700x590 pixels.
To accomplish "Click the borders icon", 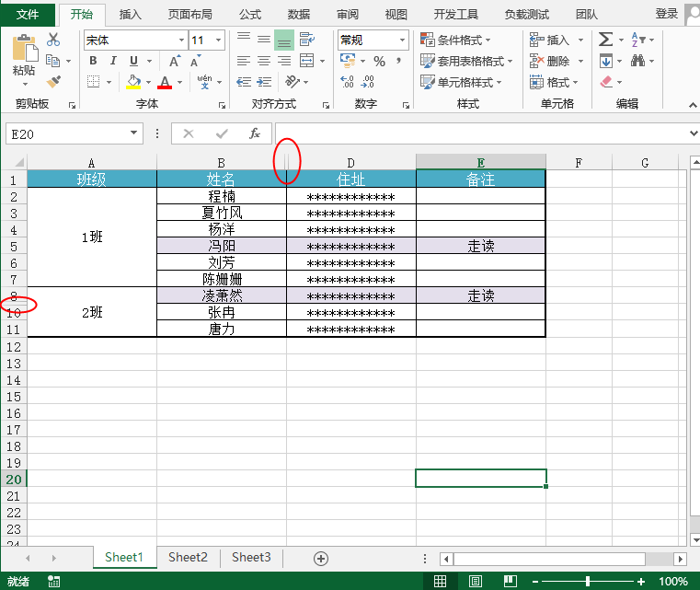I will click(x=93, y=82).
